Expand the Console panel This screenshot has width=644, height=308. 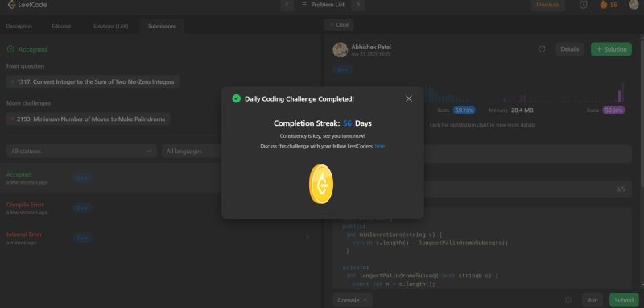click(x=353, y=300)
